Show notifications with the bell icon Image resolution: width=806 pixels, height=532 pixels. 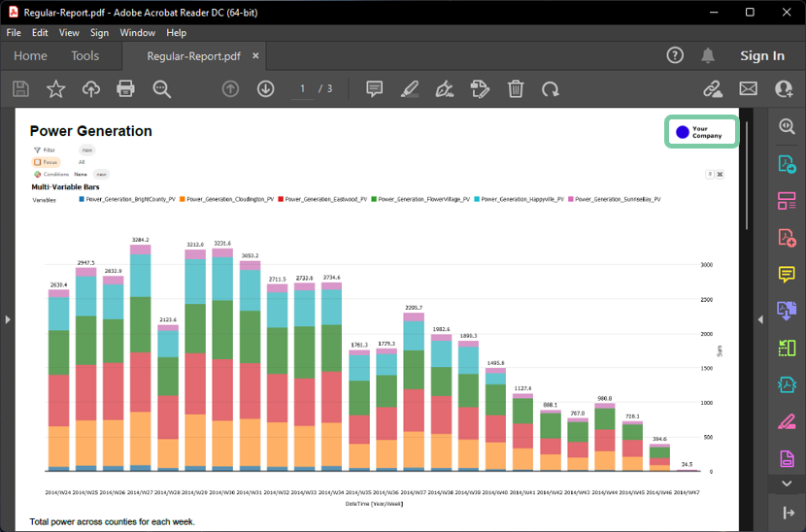click(x=708, y=55)
